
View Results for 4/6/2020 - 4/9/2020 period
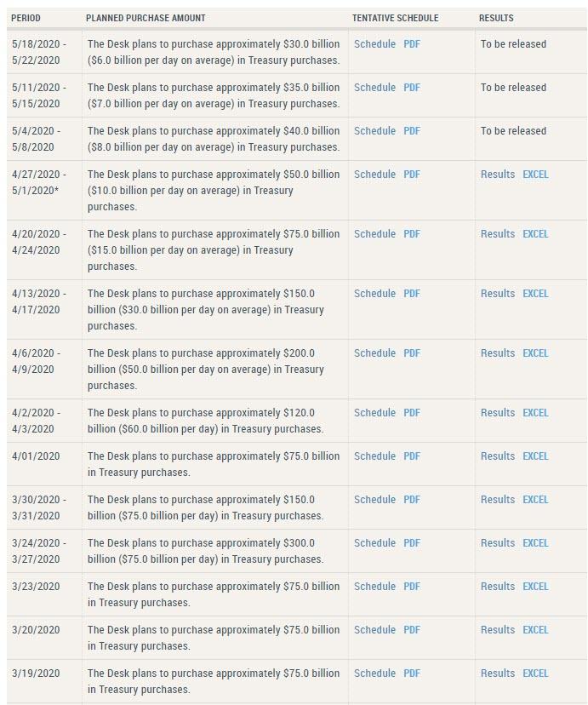click(498, 353)
